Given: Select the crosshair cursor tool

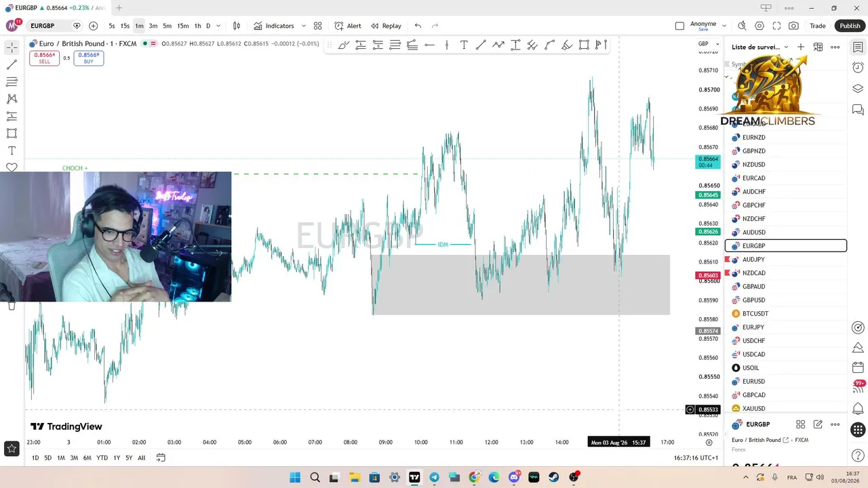Looking at the screenshot, I should tap(12, 47).
